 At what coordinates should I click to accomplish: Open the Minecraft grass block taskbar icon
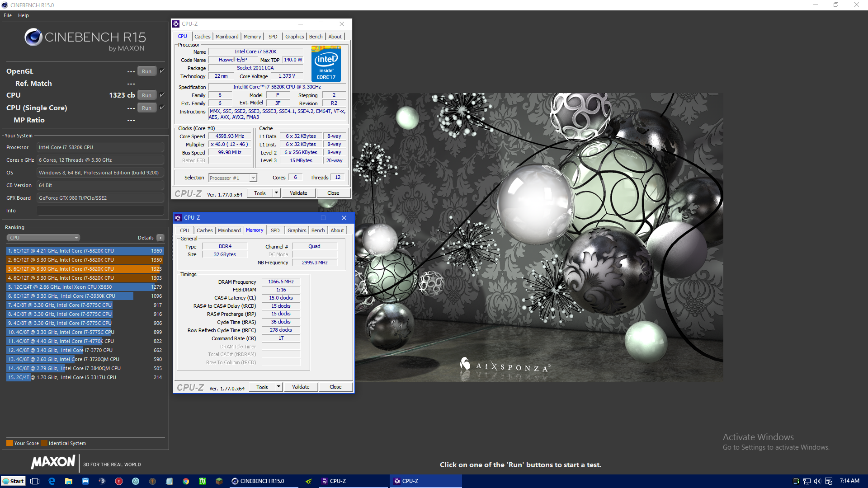pyautogui.click(x=219, y=481)
